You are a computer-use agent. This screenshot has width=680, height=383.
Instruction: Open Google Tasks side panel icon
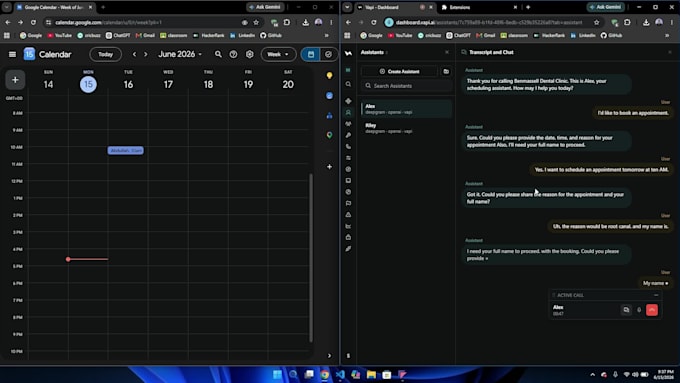330,95
